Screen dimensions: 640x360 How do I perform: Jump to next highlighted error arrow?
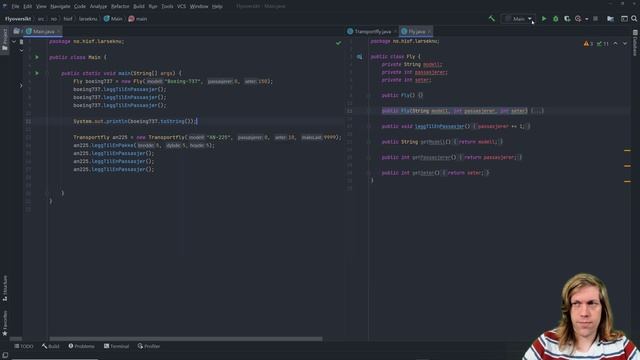pos(625,44)
